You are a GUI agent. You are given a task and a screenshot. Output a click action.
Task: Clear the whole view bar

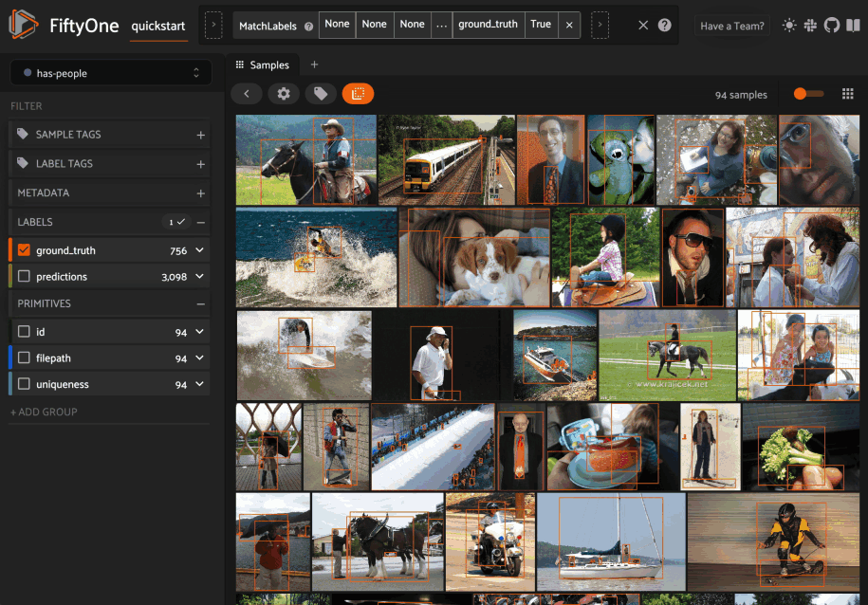pyautogui.click(x=642, y=26)
